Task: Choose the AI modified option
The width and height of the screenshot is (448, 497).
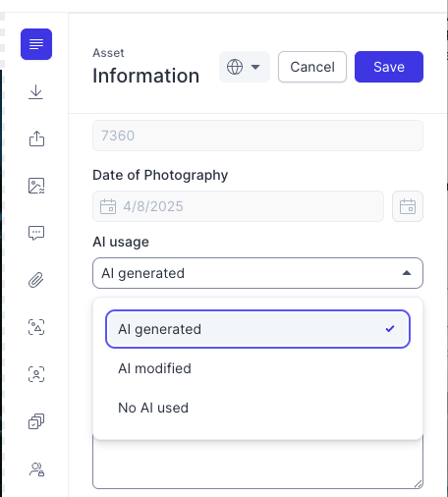Action: [x=257, y=368]
